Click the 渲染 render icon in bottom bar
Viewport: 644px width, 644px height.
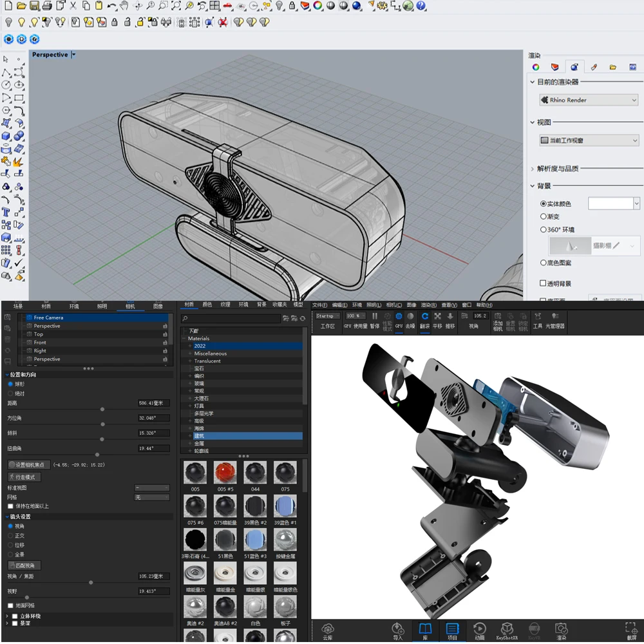click(x=561, y=629)
